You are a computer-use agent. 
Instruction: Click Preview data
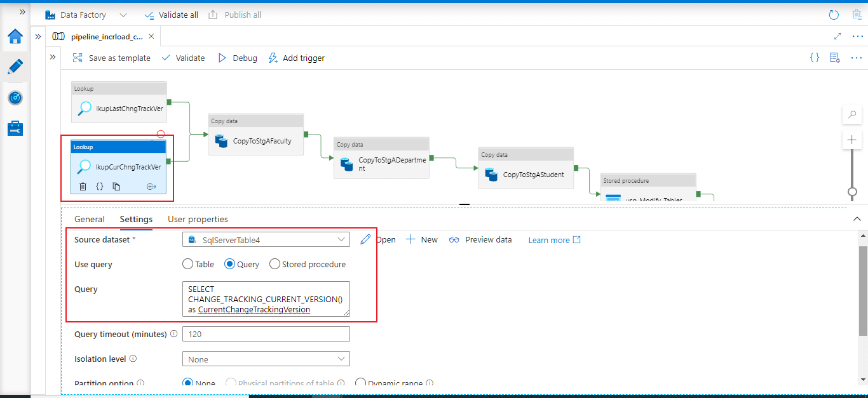(x=480, y=239)
